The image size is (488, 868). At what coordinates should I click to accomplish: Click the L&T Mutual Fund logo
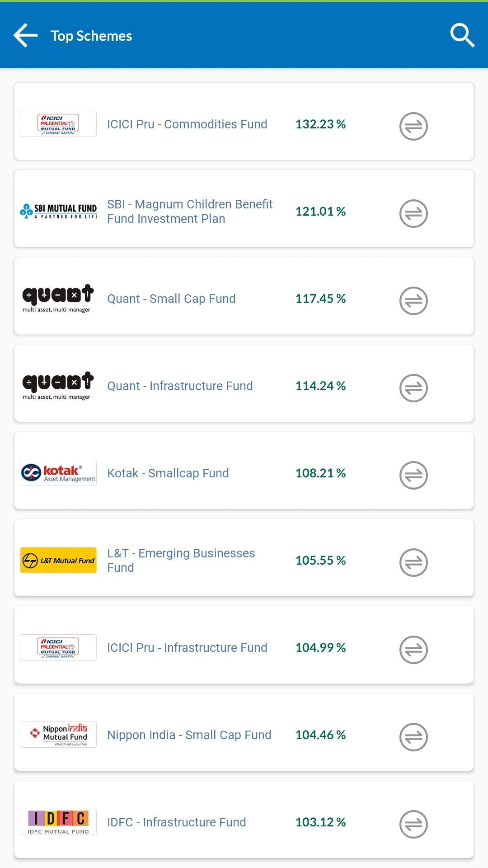pos(58,560)
